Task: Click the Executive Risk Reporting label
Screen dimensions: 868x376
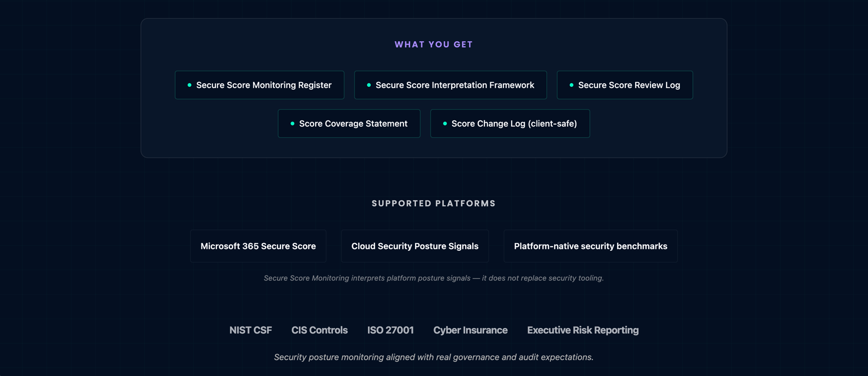Action: (x=583, y=330)
